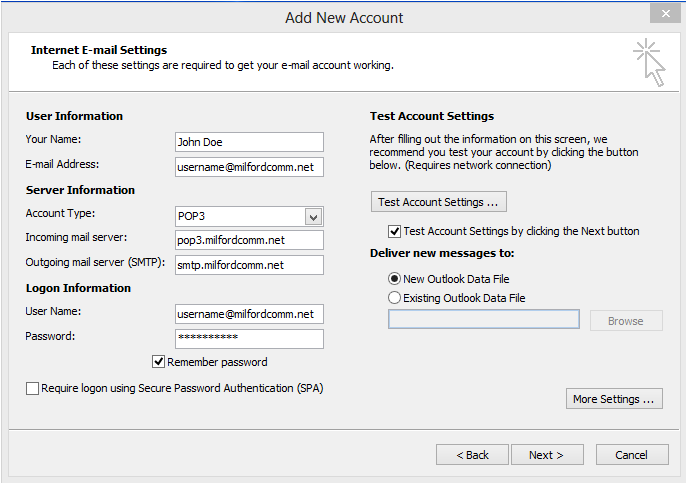Proceed with the Next button
This screenshot has height=484, width=687.
click(547, 455)
